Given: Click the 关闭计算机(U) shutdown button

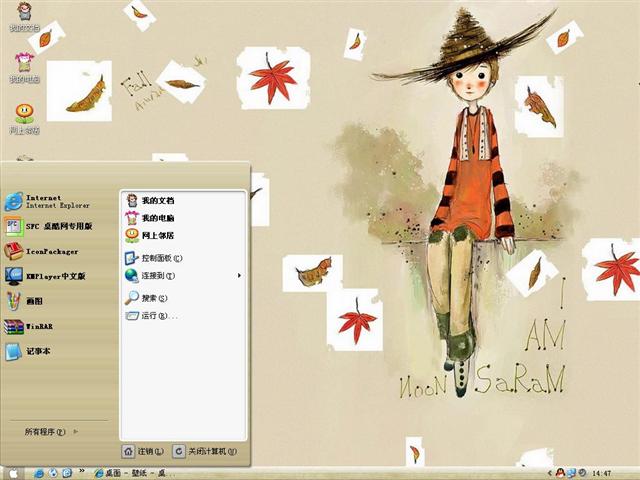Looking at the screenshot, I should tap(204, 451).
